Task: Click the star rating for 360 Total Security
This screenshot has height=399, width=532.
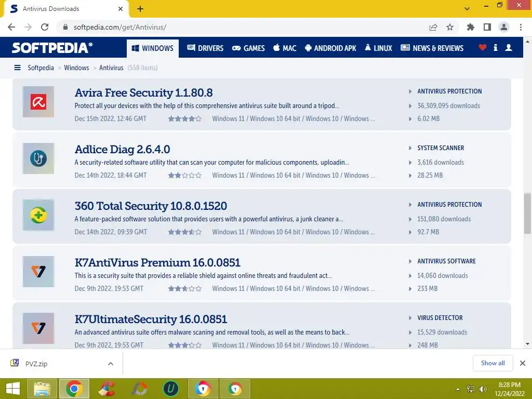Action: (x=184, y=232)
